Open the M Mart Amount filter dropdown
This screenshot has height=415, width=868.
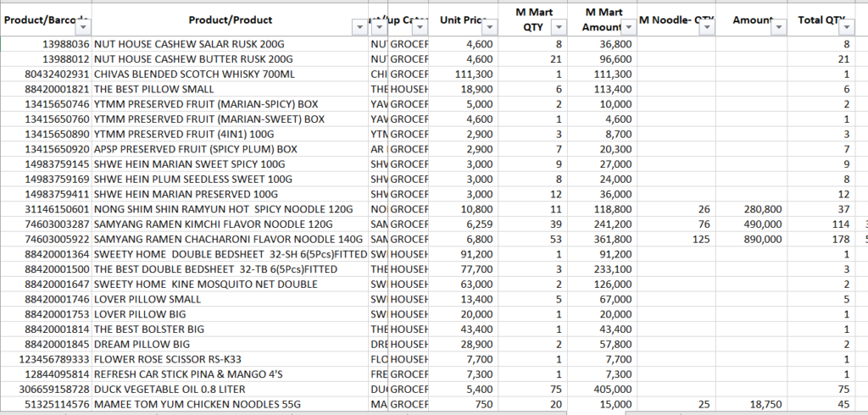click(x=629, y=27)
